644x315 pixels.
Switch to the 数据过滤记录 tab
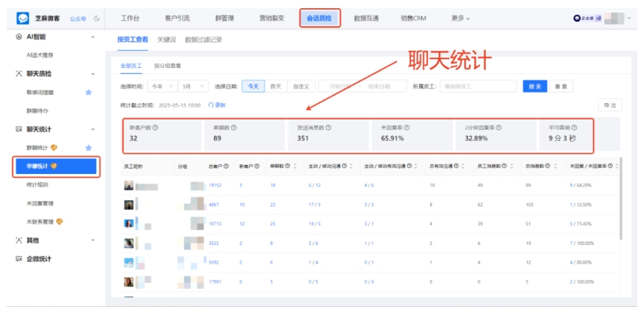[203, 40]
